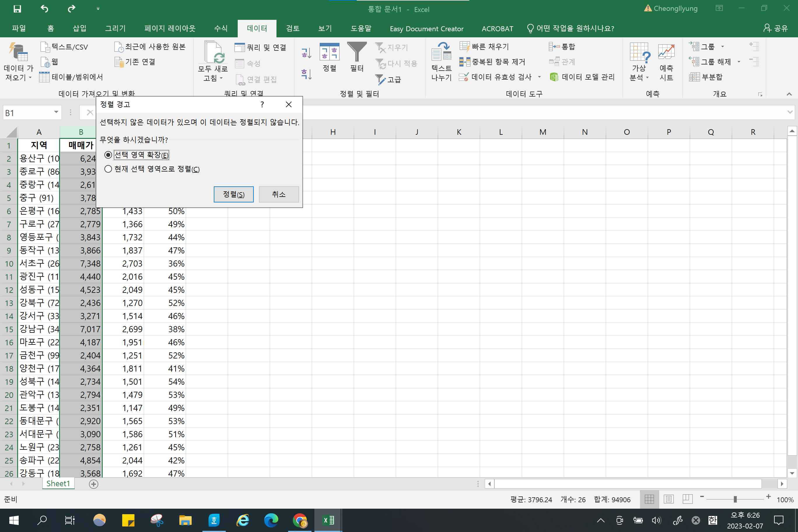Select Expand the selection radio option
798x532 pixels.
coord(108,155)
